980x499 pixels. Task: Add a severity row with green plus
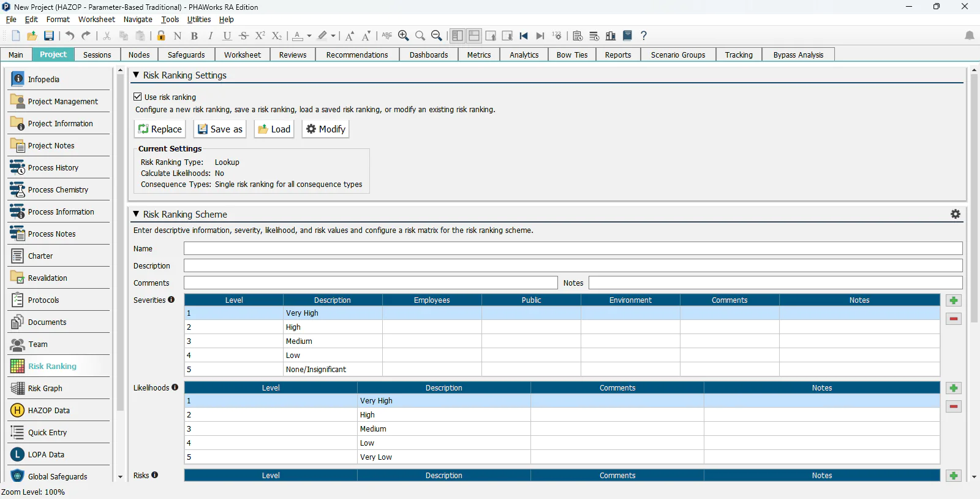954,300
